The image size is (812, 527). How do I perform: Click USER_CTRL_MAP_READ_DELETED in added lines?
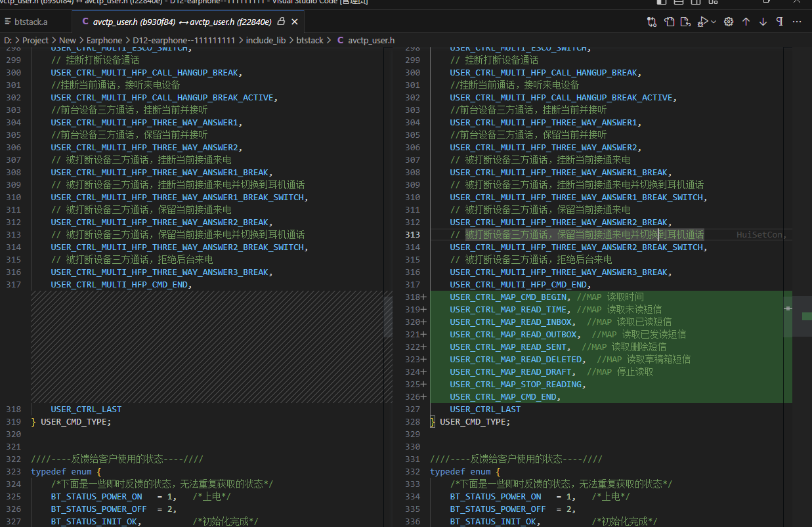(515, 359)
